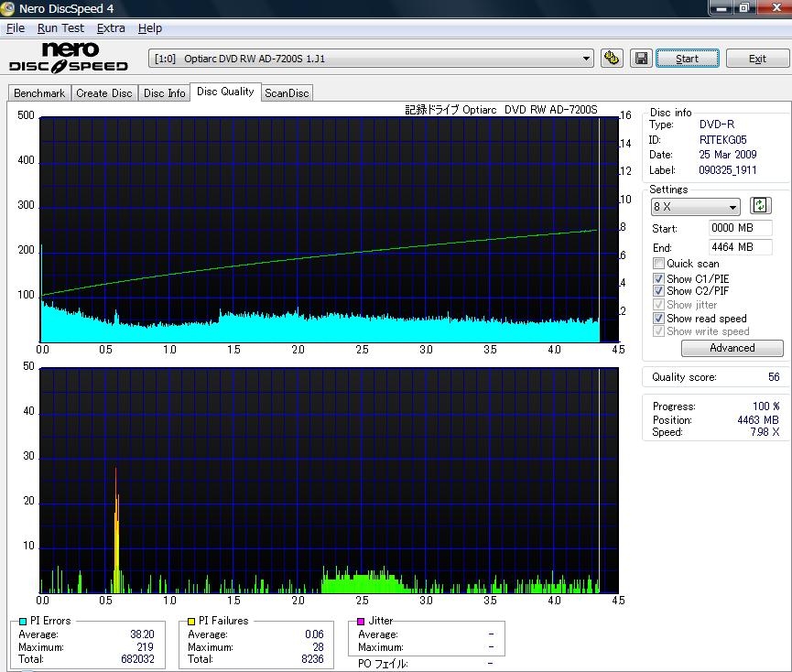Screen dimensions: 792x672
Task: Expand the Optiarc drive selection dropdown
Action: [x=587, y=59]
